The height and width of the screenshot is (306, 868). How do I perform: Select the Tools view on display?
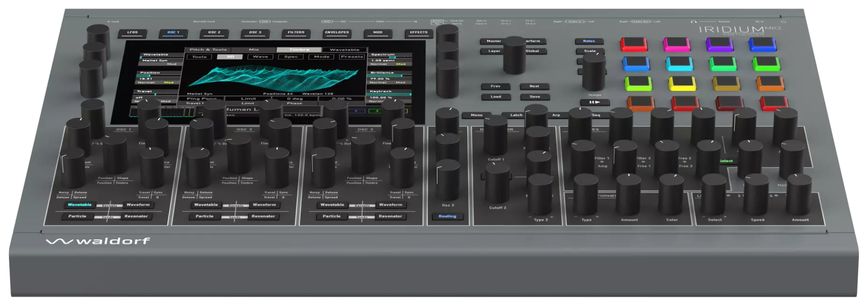pyautogui.click(x=199, y=57)
